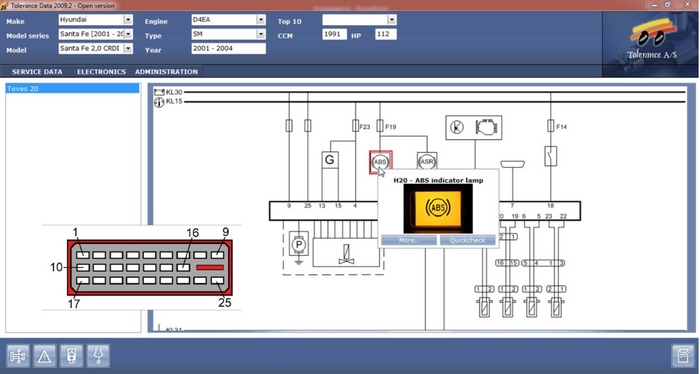This screenshot has width=700, height=374.
Task: Expand the Engine dropdown showing D4EA
Action: pos(261,20)
